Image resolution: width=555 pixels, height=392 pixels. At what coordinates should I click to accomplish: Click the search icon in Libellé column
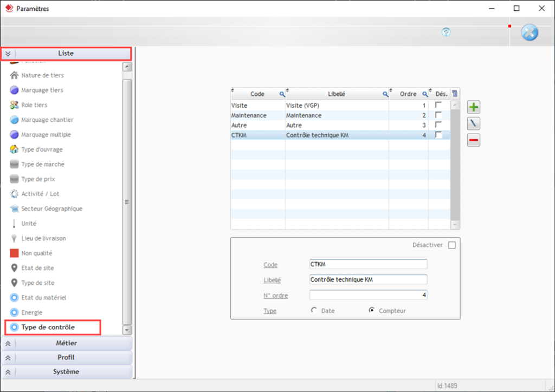385,94
